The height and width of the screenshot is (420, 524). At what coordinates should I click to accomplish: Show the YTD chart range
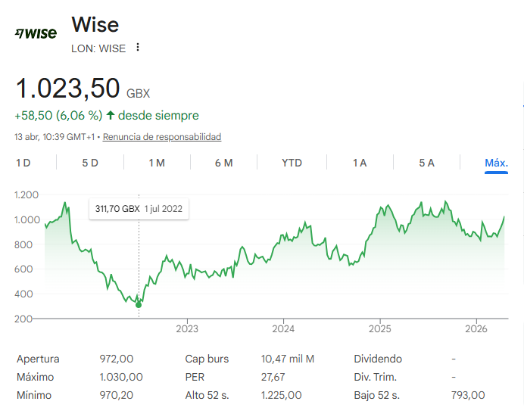coord(292,163)
